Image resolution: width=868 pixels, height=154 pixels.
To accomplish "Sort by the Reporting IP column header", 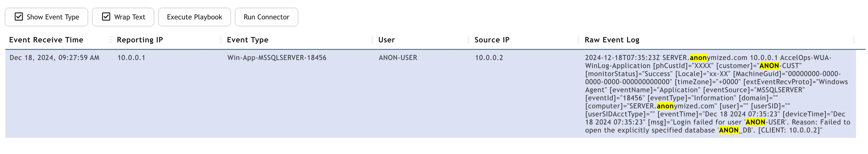I will [x=140, y=40].
